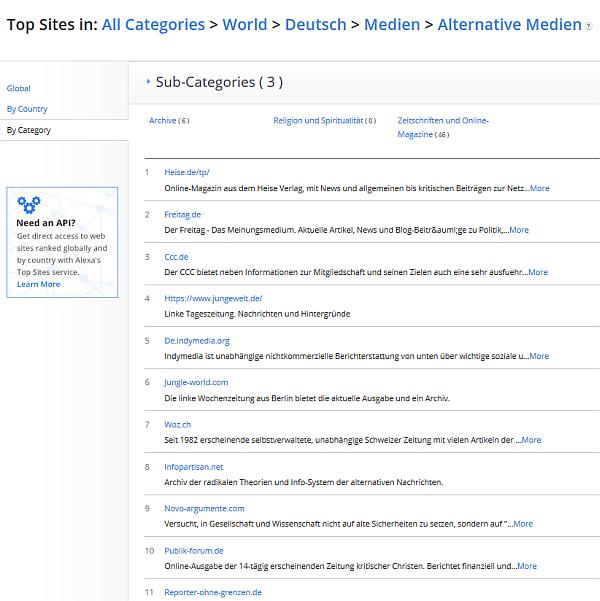
Task: Select the By Category sidebar tab
Action: tap(28, 130)
